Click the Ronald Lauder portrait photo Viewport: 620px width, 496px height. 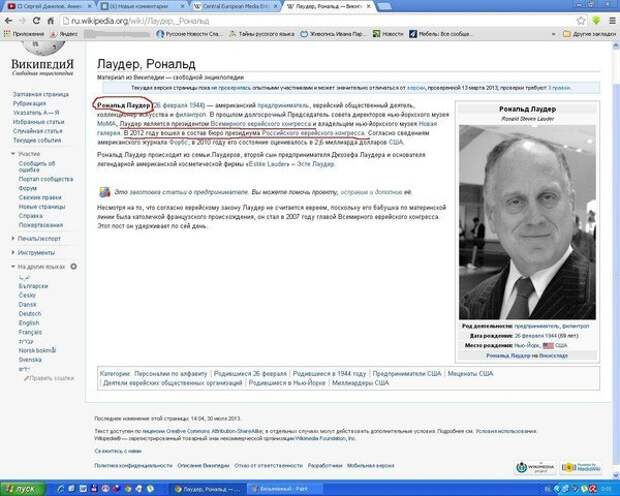[x=527, y=222]
